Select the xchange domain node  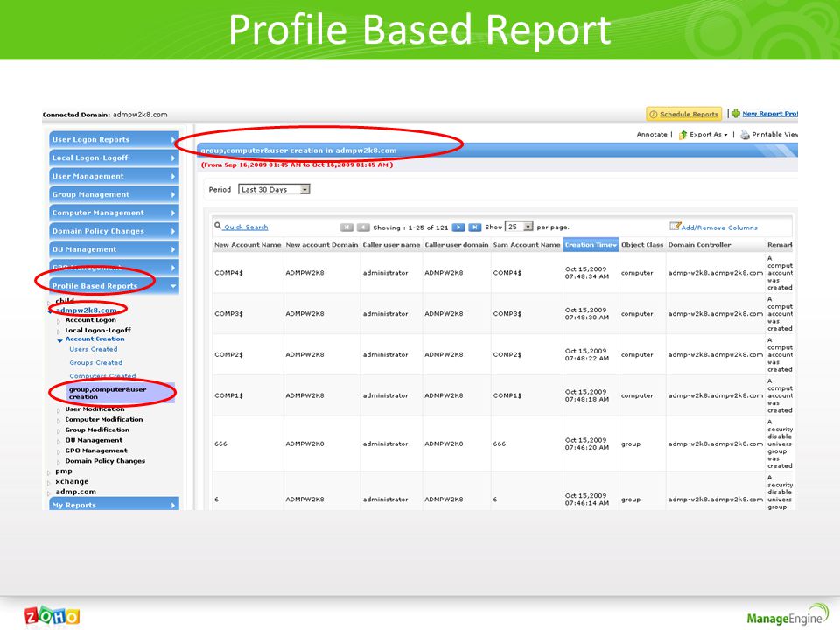pyautogui.click(x=73, y=481)
